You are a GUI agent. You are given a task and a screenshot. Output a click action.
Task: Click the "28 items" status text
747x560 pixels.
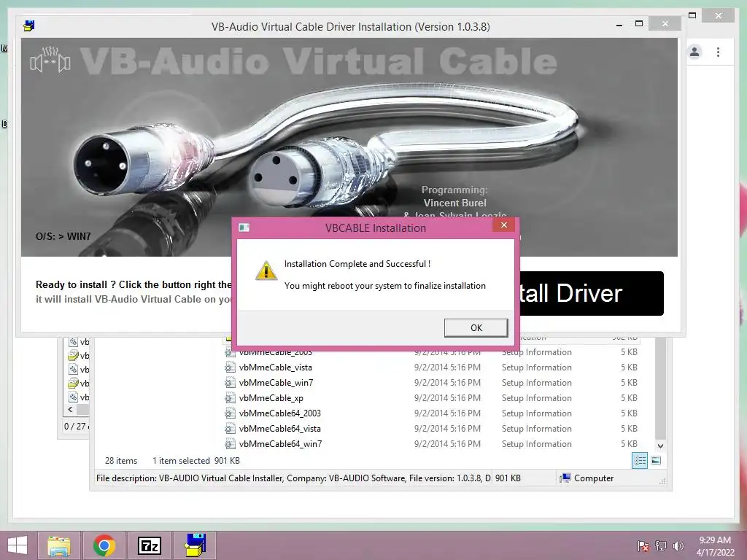click(x=121, y=461)
